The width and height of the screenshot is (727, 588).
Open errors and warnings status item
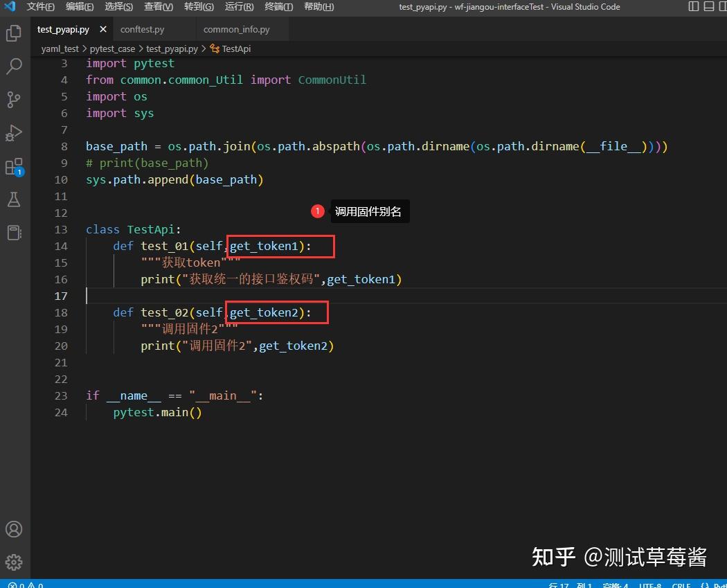coord(26,585)
